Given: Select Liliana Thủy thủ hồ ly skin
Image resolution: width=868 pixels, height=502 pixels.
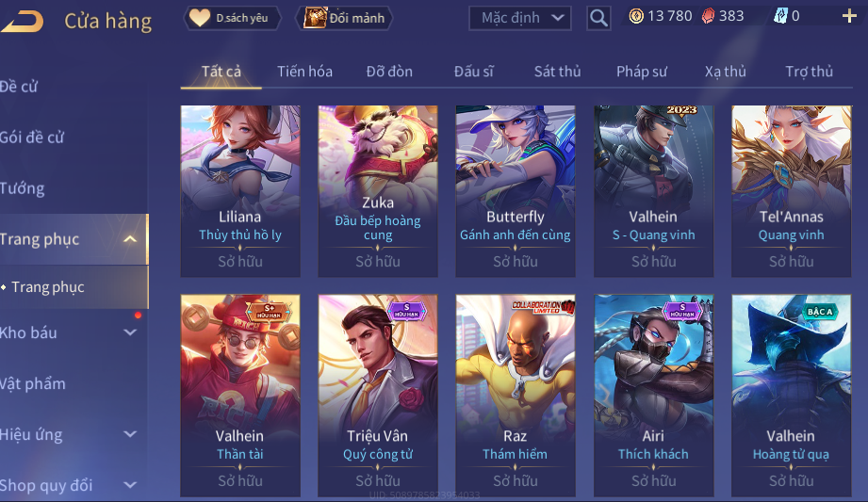Looking at the screenshot, I should pyautogui.click(x=240, y=191).
